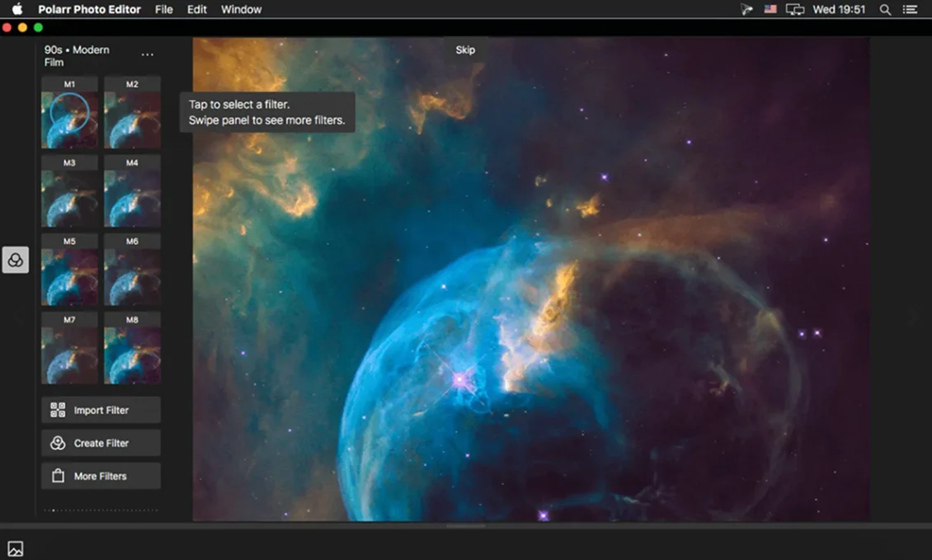This screenshot has width=932, height=560.
Task: Open the Apple menu
Action: pos(16,9)
